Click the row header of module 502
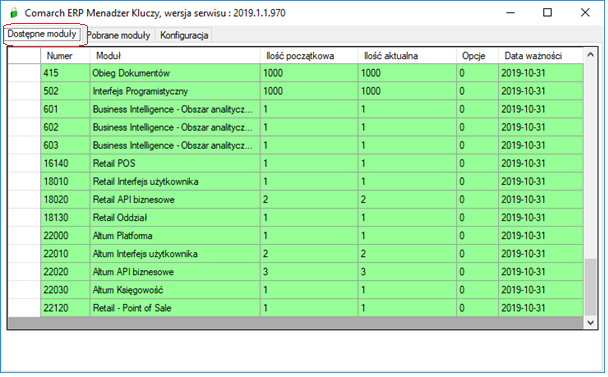The height and width of the screenshot is (377, 608). 24,91
